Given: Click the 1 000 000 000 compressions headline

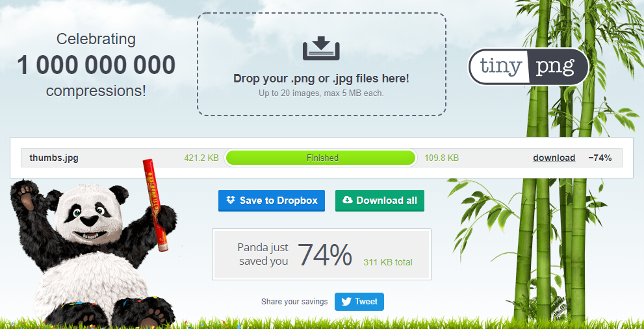Looking at the screenshot, I should pyautogui.click(x=96, y=66).
